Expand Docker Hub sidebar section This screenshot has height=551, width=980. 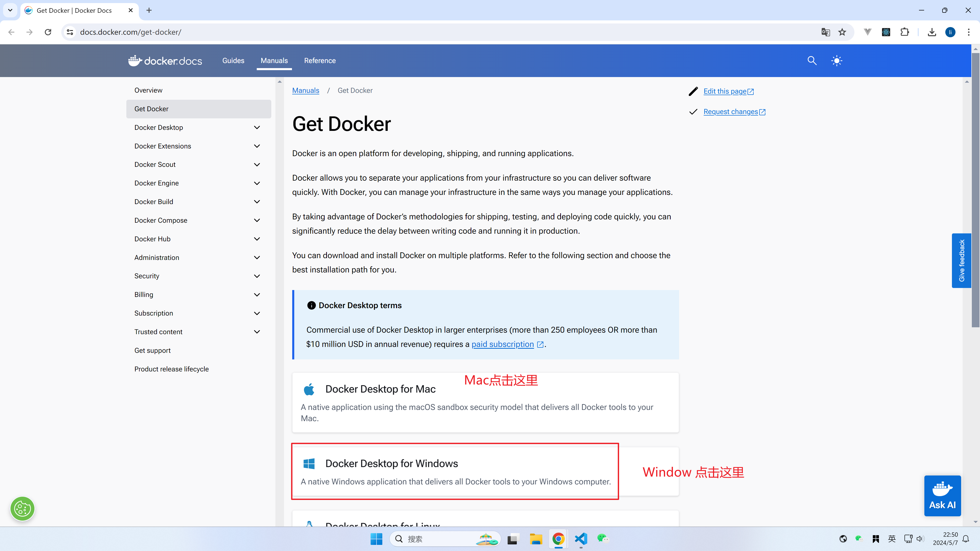click(257, 239)
